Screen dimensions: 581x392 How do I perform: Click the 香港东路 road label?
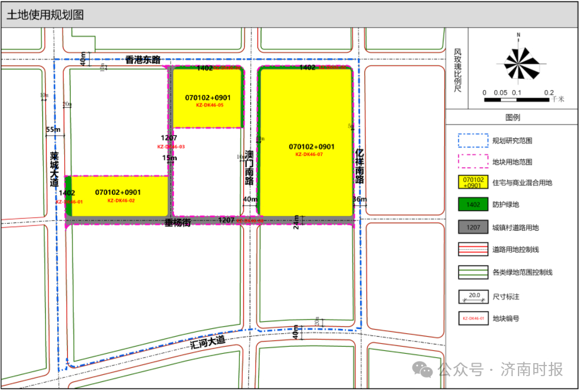point(143,59)
